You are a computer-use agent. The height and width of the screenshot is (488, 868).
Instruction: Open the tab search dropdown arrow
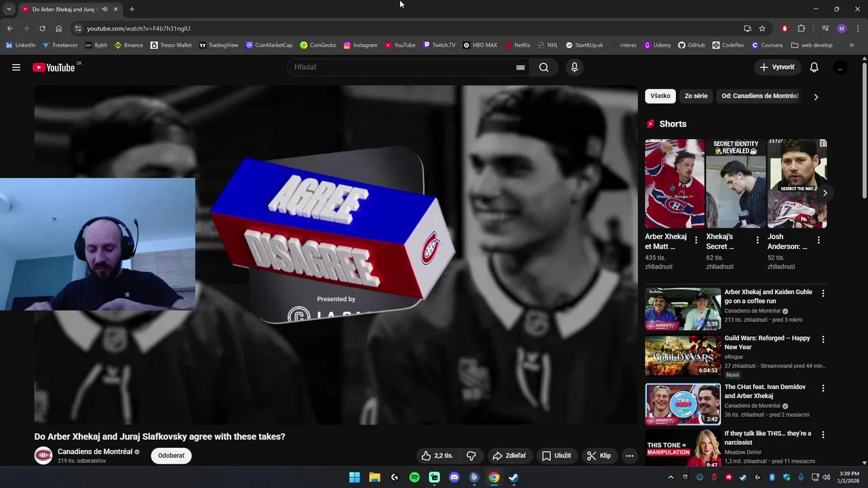point(9,9)
